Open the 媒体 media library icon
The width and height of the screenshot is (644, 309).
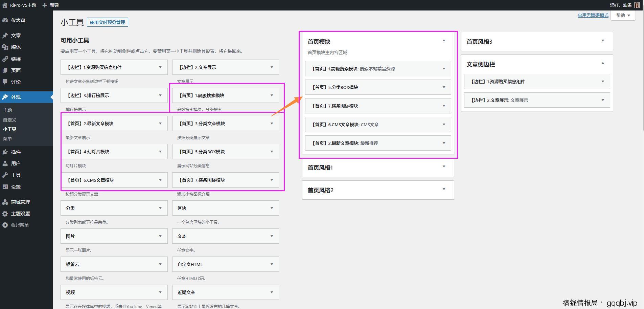coord(5,47)
